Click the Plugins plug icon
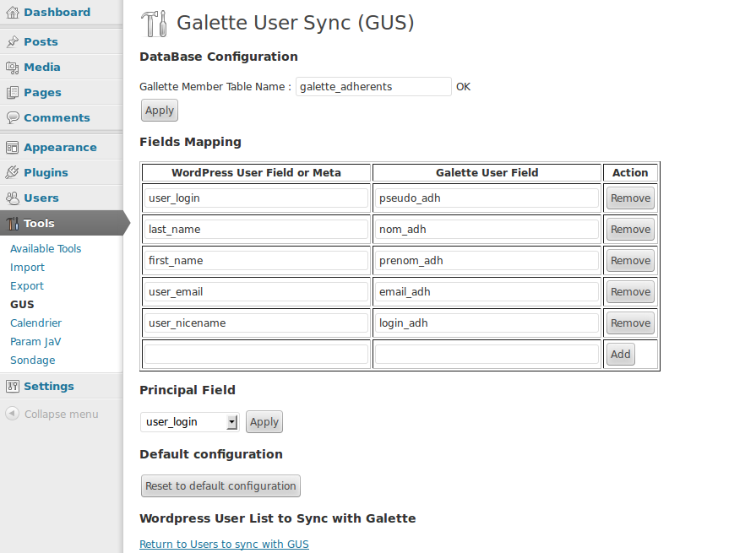The height and width of the screenshot is (553, 756). pyautogui.click(x=13, y=172)
